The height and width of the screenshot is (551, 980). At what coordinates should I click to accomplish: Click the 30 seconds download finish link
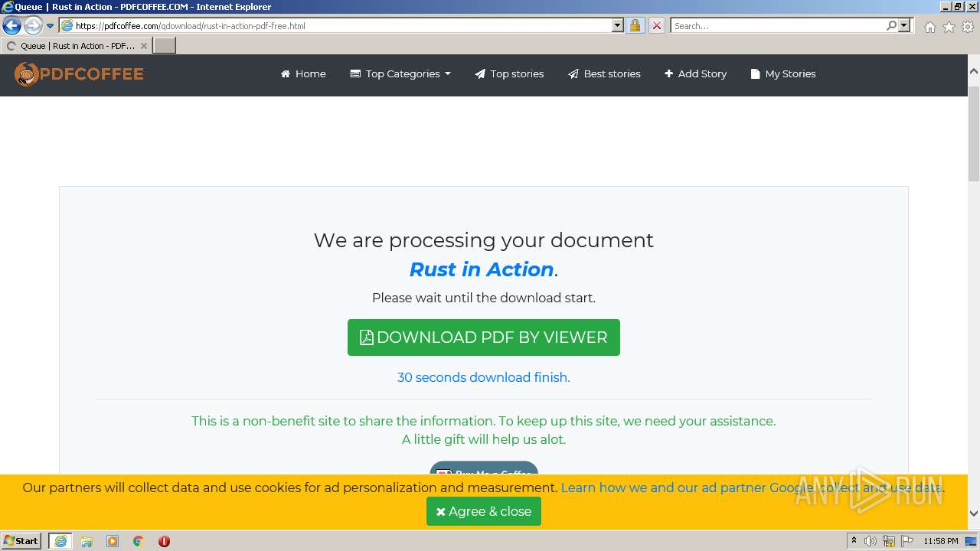click(484, 377)
